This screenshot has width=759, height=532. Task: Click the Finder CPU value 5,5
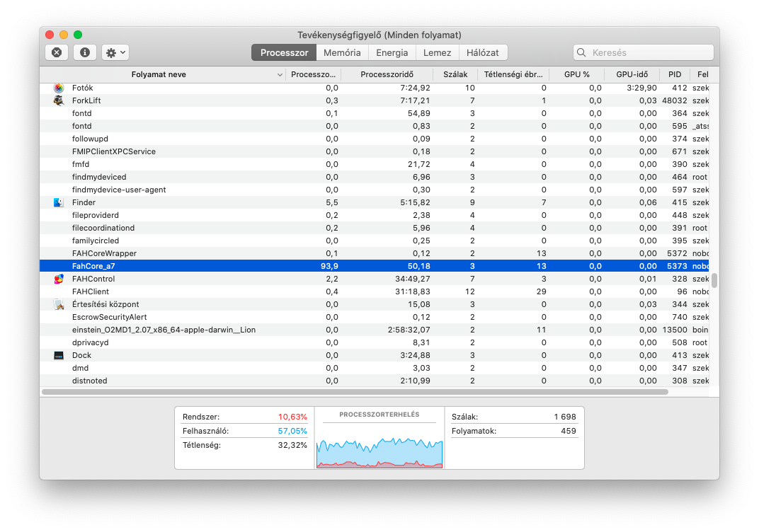click(x=332, y=202)
